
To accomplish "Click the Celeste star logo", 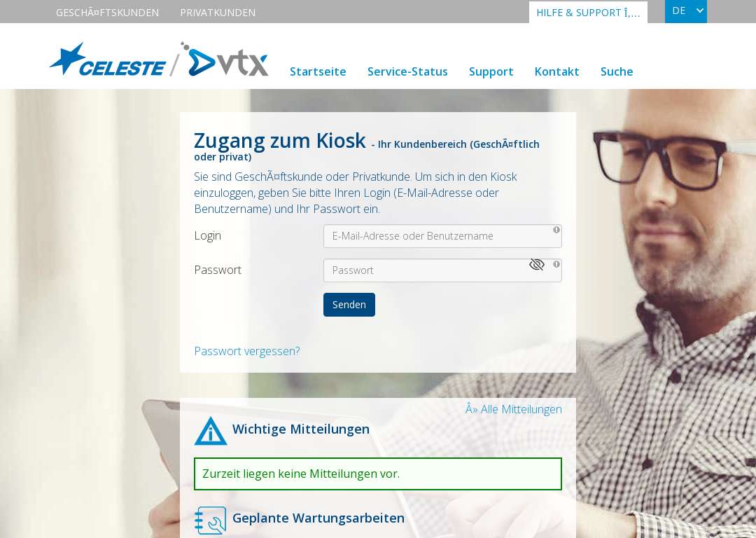I will (x=108, y=60).
